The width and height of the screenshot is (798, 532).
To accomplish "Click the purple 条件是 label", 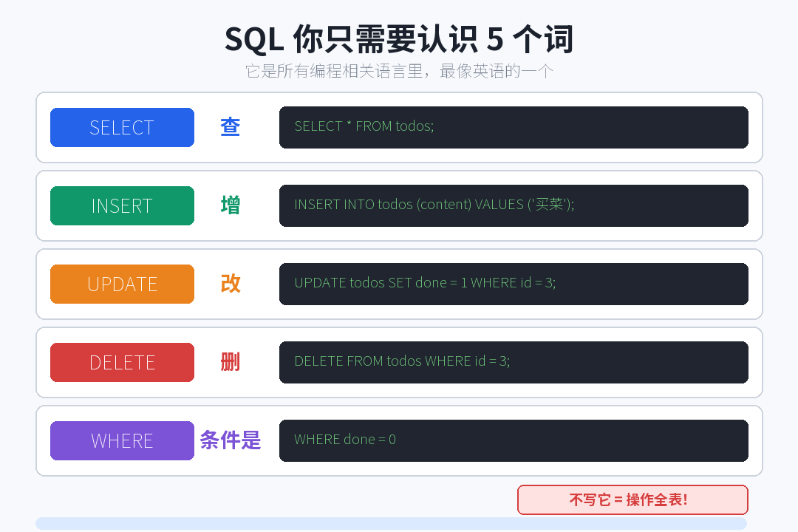I will click(230, 441).
